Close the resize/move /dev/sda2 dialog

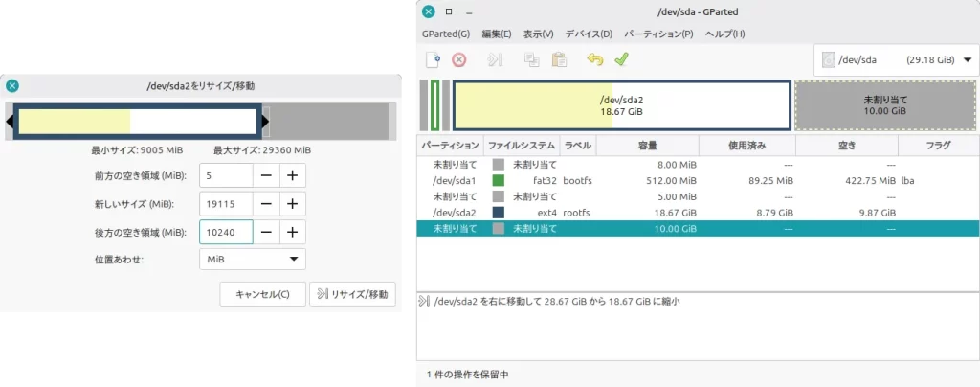coord(12,86)
